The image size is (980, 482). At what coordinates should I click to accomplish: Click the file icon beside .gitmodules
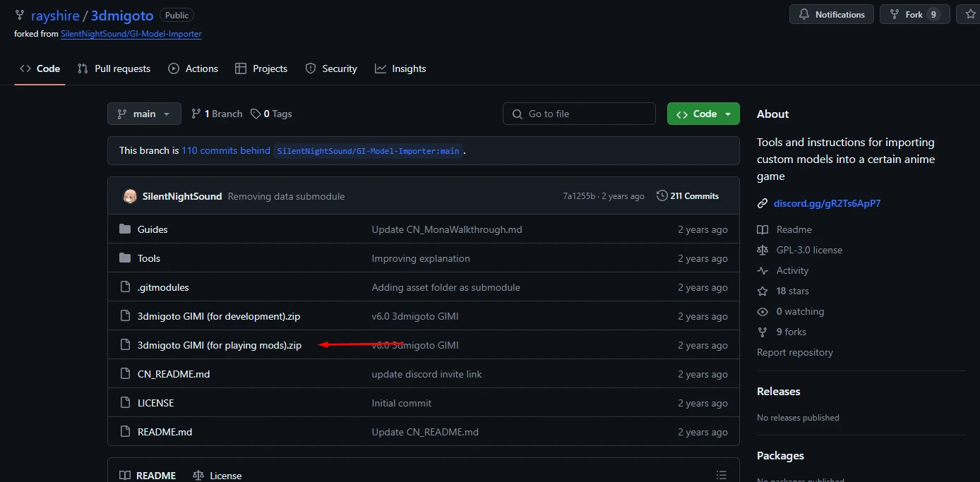(x=125, y=287)
